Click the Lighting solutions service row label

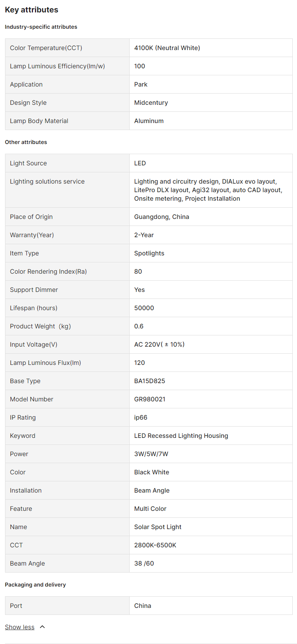[x=47, y=181]
